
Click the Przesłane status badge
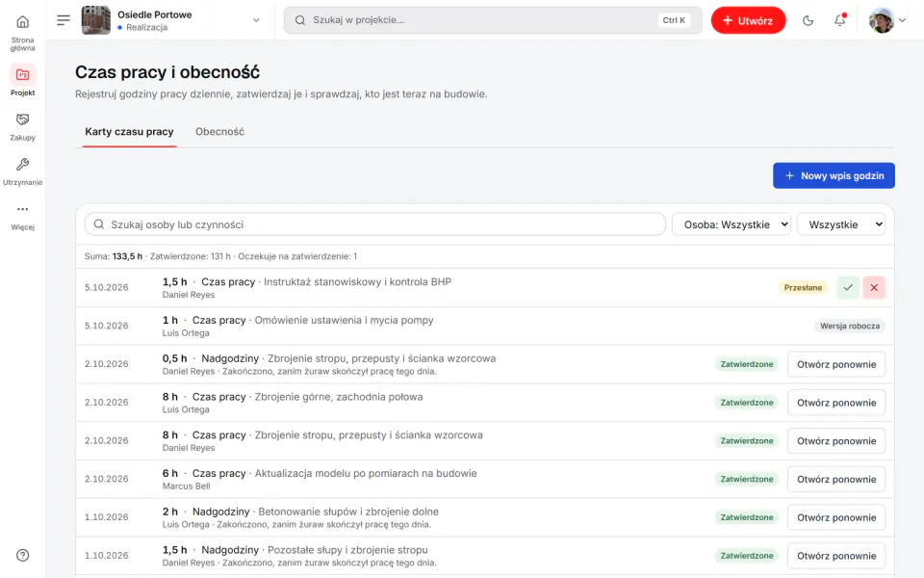803,287
